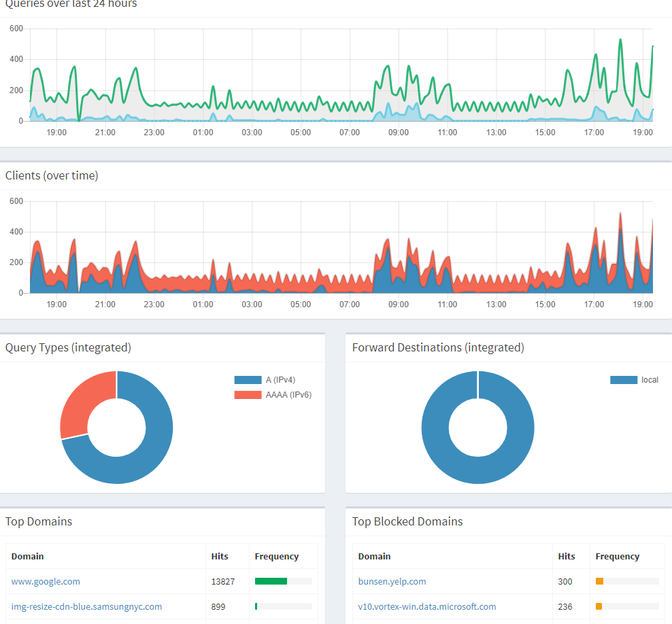Click the v10.vortex-win.data.microsoft.com link
672x624 pixels.
coord(426,606)
